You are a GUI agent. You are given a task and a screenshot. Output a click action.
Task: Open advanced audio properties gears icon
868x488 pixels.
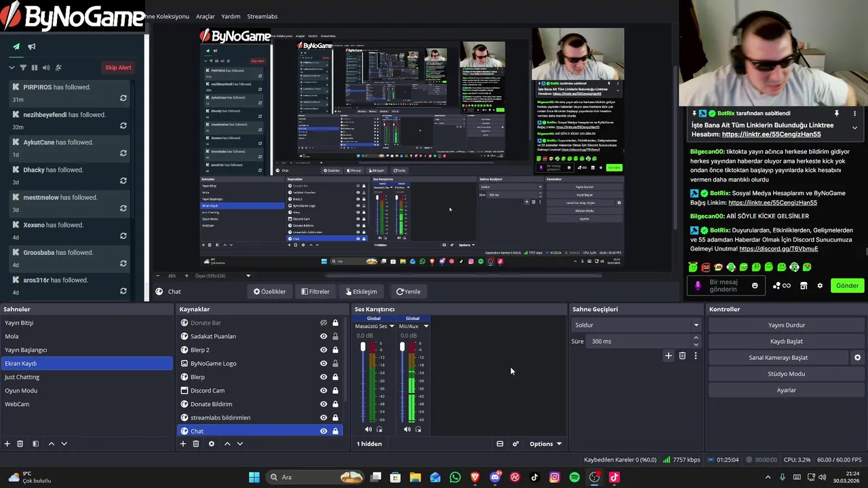tap(515, 444)
